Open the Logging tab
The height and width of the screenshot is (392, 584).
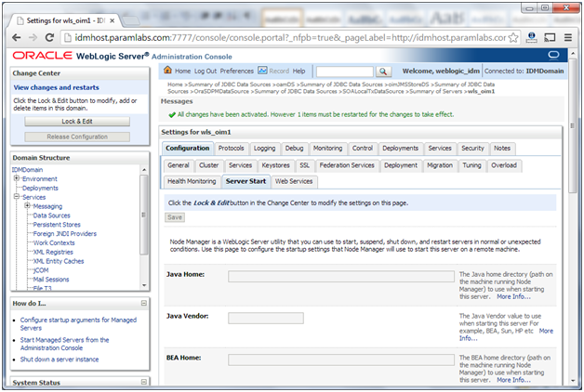point(264,148)
